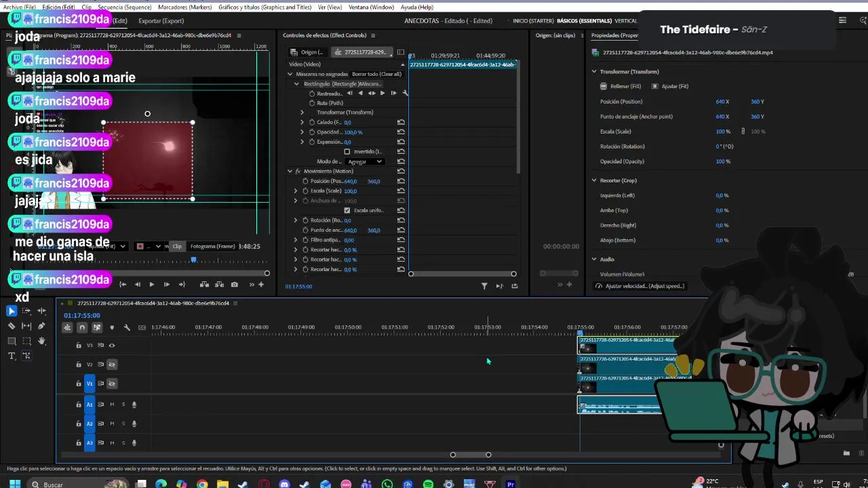Select the Pen tool
Image resolution: width=868 pixels, height=488 pixels.
(x=41, y=326)
